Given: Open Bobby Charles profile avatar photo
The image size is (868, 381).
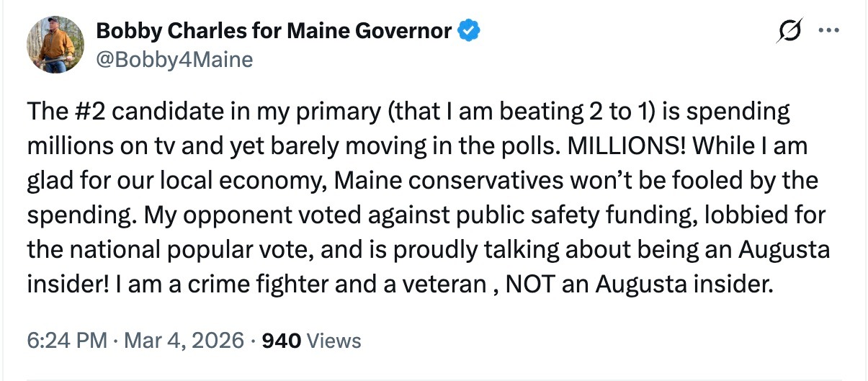Looking at the screenshot, I should click(x=56, y=45).
